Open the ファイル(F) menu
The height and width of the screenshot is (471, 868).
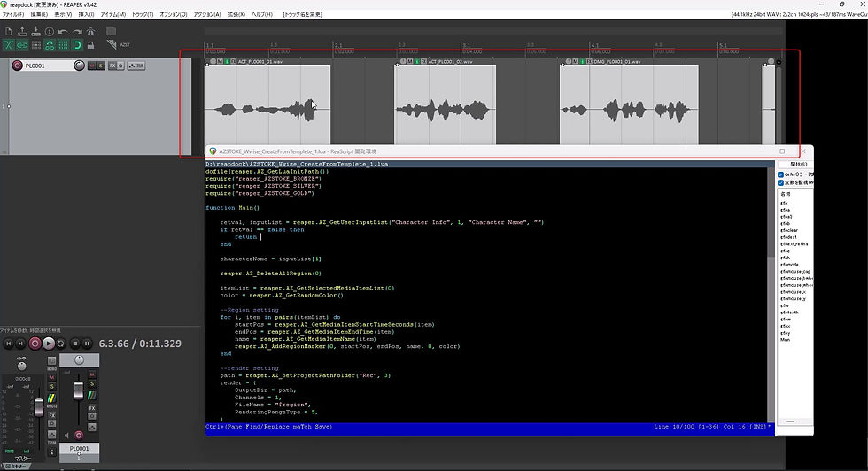[x=13, y=14]
